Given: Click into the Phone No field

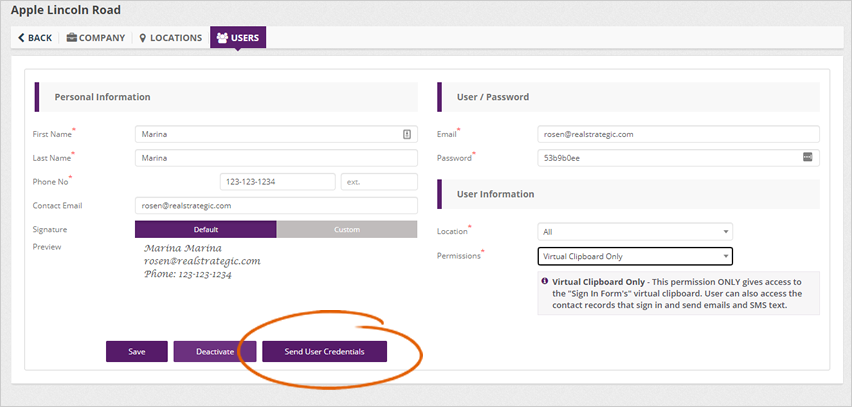Looking at the screenshot, I should (x=277, y=182).
